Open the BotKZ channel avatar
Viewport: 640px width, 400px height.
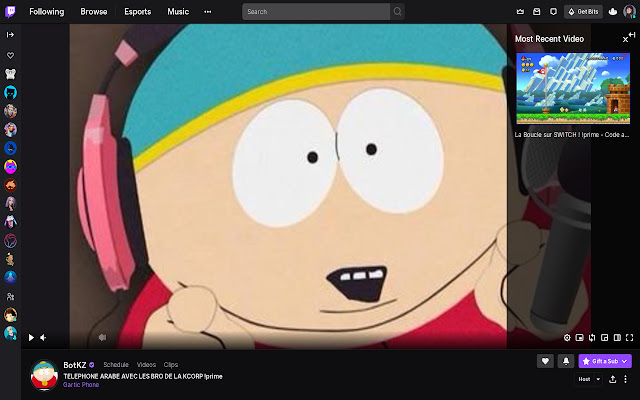click(x=44, y=375)
